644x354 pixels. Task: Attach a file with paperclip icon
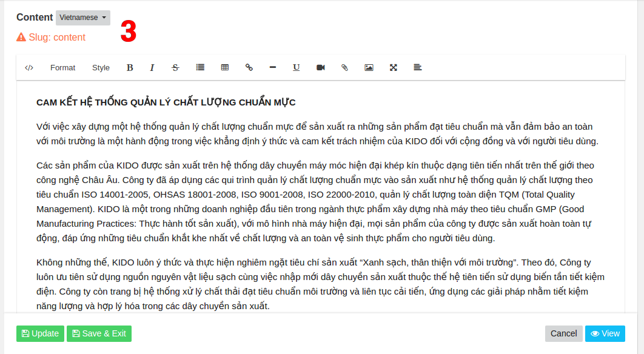click(344, 68)
